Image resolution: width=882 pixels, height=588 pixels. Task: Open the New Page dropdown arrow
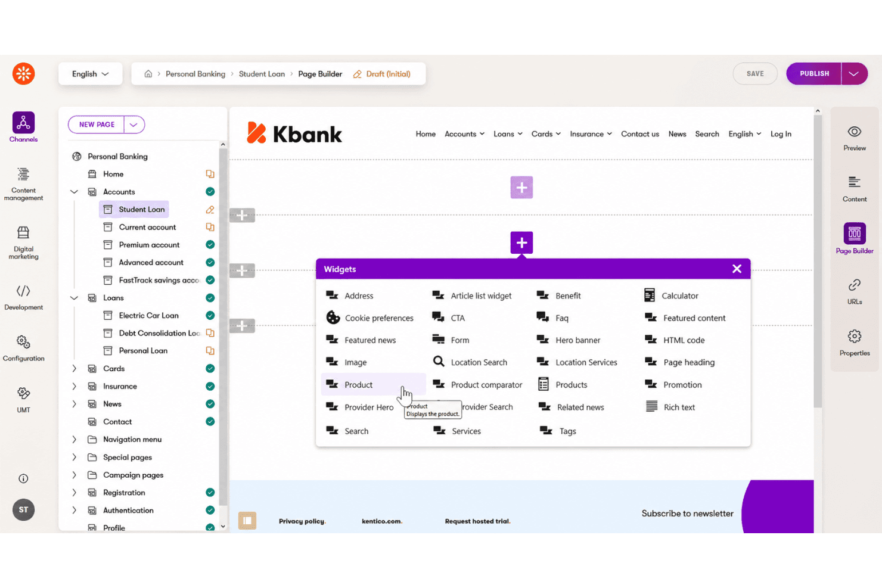pos(134,125)
